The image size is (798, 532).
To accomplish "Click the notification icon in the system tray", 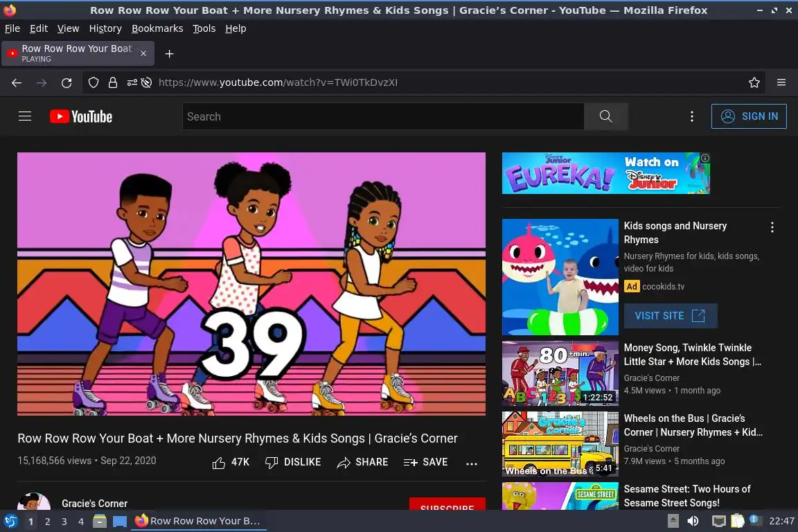I will pos(755,520).
